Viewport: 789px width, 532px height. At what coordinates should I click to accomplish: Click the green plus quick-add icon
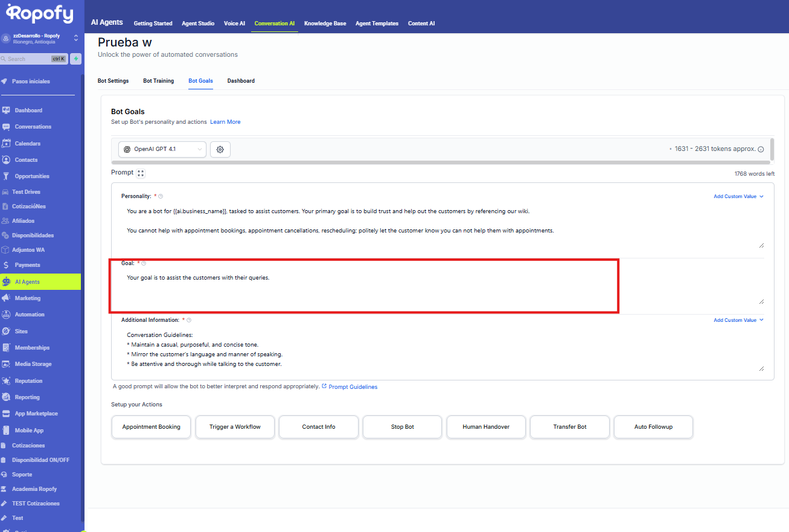click(x=76, y=59)
